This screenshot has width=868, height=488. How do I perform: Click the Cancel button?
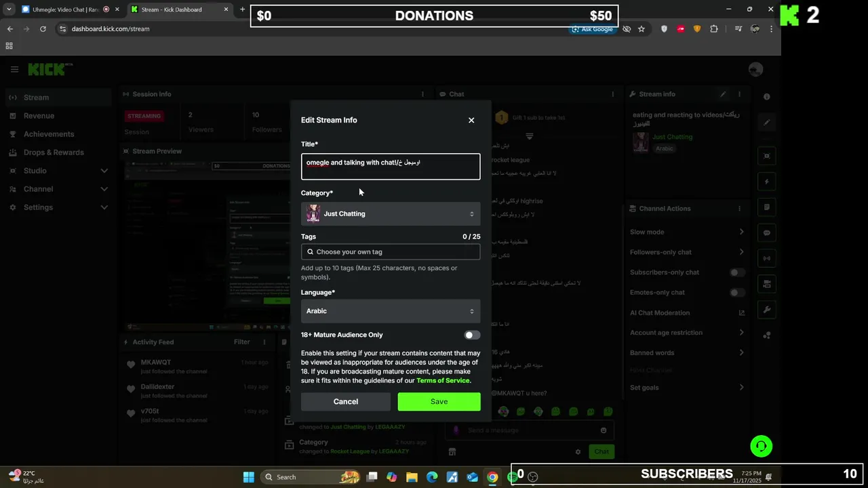click(x=346, y=401)
